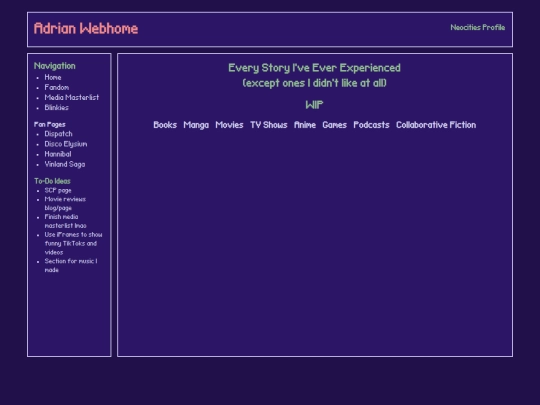Click the 'Every Story I've Ever Experienced' heading
Screen dimensions: 540x405
point(314,68)
